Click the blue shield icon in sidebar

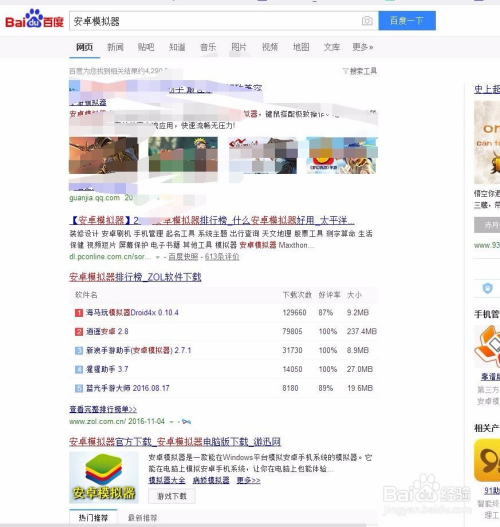click(x=488, y=288)
